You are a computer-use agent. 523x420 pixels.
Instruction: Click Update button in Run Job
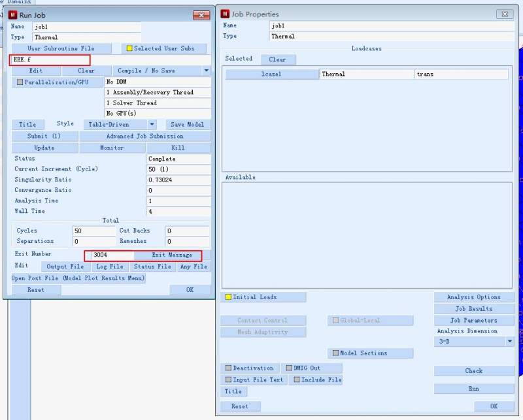point(44,148)
